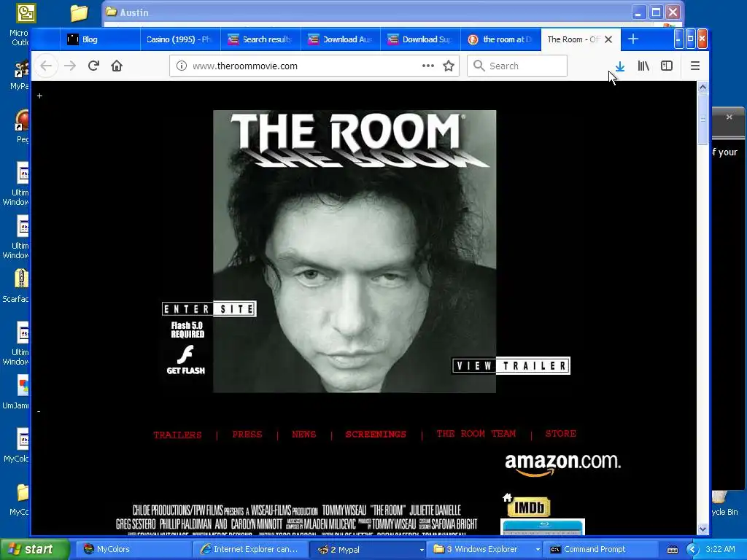Open a new tab with plus
The height and width of the screenshot is (560, 747).
pos(632,39)
